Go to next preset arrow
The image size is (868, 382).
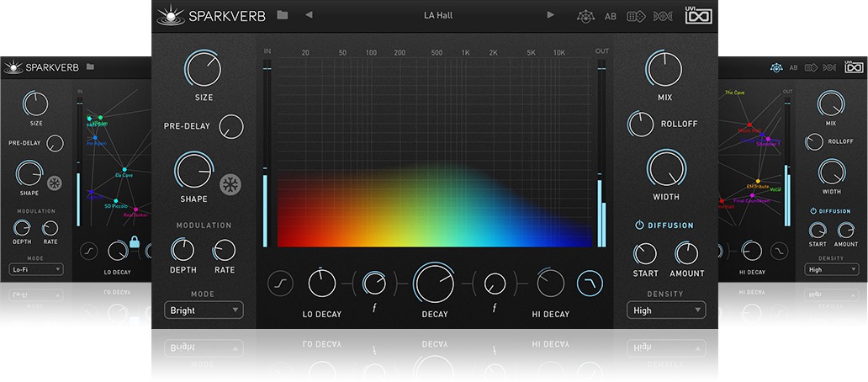pos(550,15)
